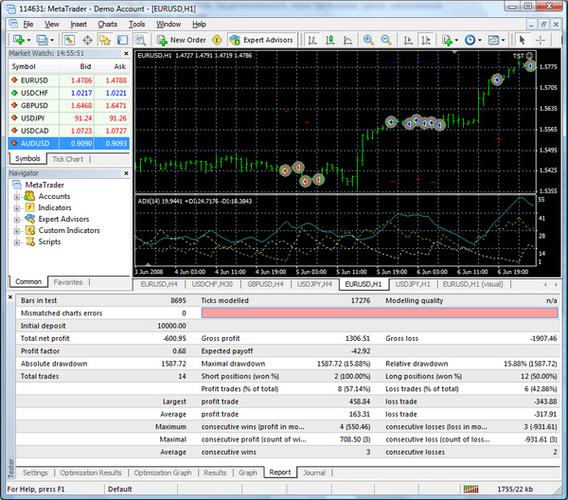Expand the Accounts tree node
Viewport: 568px width, 500px height.
17,197
